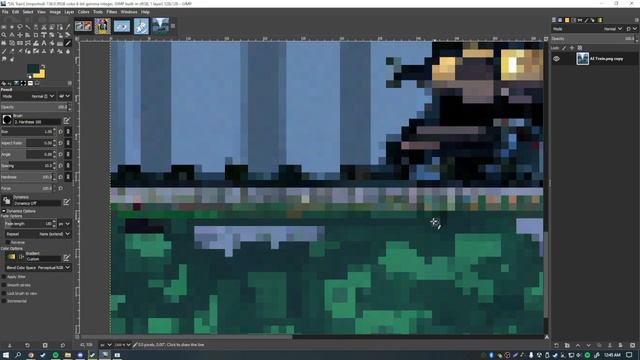This screenshot has width=640, height=360.
Task: Open the Image menu
Action: click(x=55, y=12)
